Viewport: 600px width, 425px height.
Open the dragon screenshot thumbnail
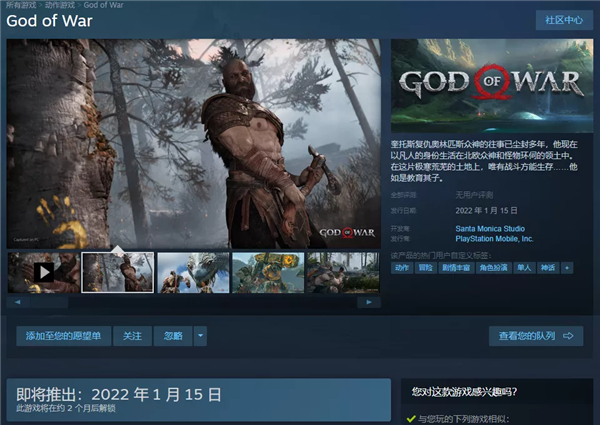pyautogui.click(x=193, y=272)
